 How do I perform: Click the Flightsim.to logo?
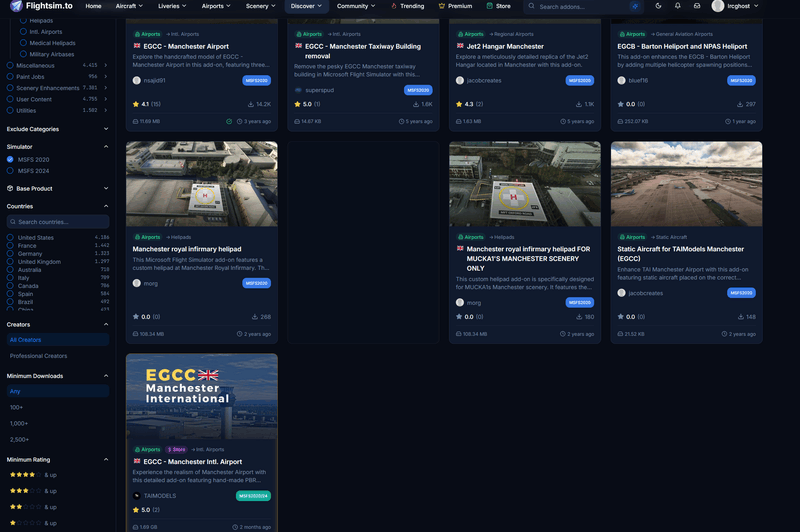pos(41,6)
